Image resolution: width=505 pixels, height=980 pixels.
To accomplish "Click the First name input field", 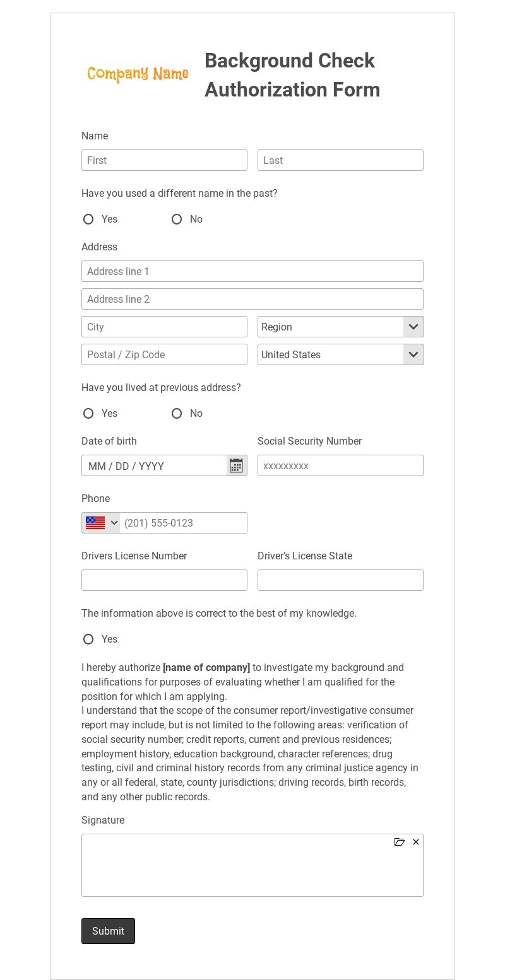I will click(x=164, y=160).
